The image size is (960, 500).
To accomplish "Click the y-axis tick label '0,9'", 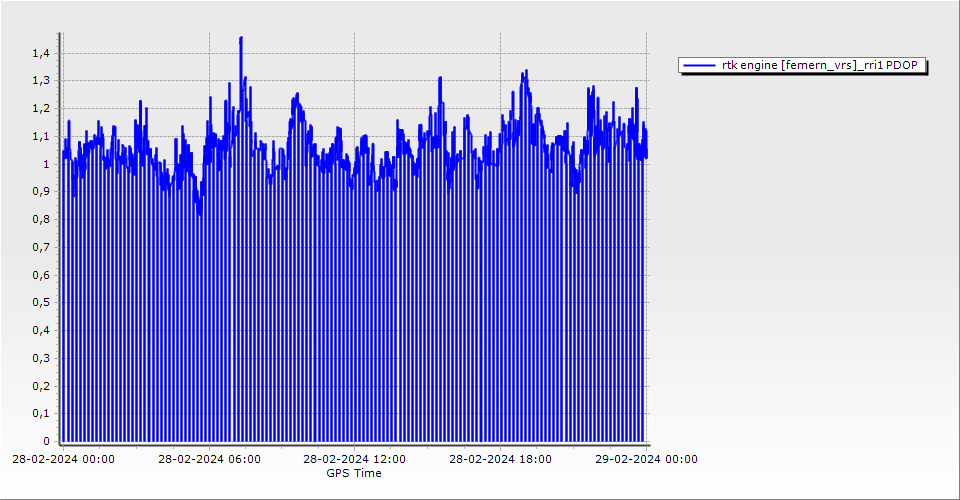I will [x=41, y=192].
